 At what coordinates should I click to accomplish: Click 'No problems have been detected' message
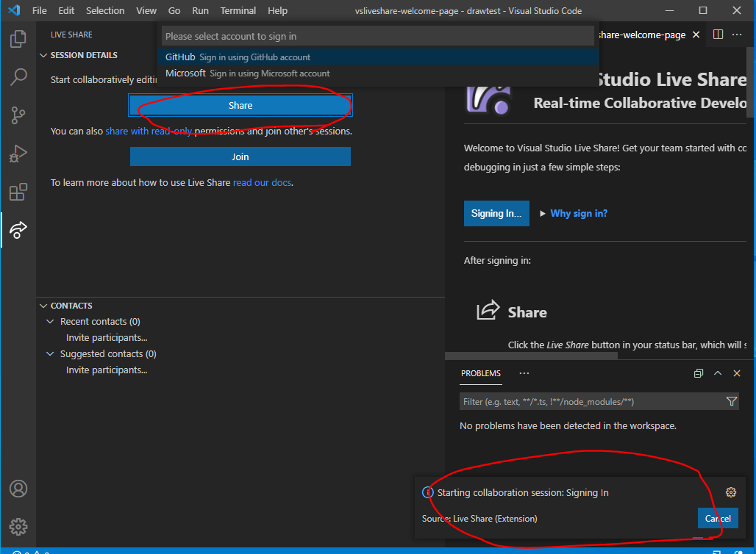click(x=568, y=426)
